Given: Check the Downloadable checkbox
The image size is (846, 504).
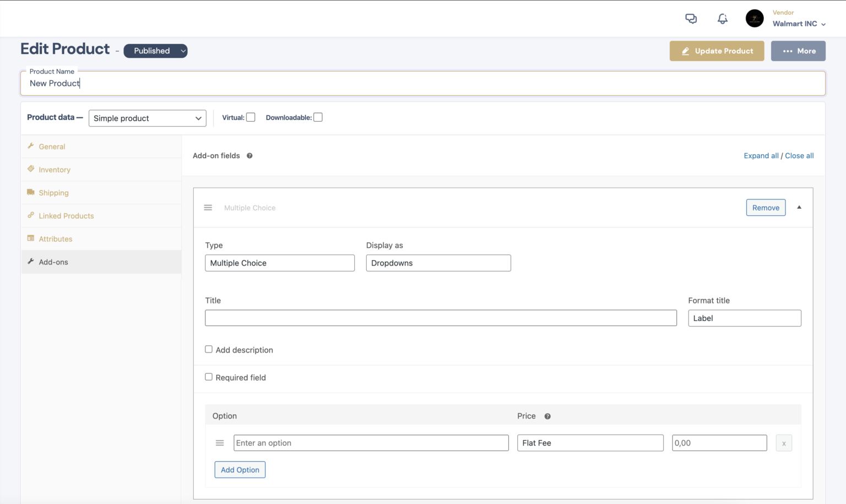Looking at the screenshot, I should (x=318, y=117).
